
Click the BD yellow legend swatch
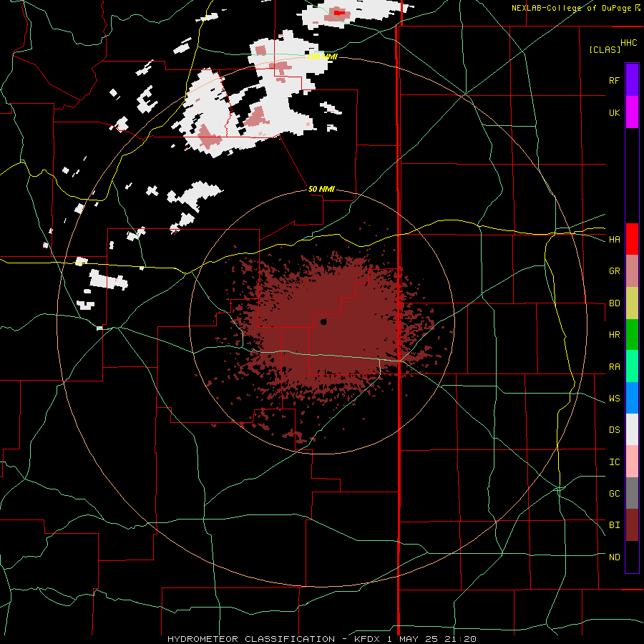pos(632,303)
